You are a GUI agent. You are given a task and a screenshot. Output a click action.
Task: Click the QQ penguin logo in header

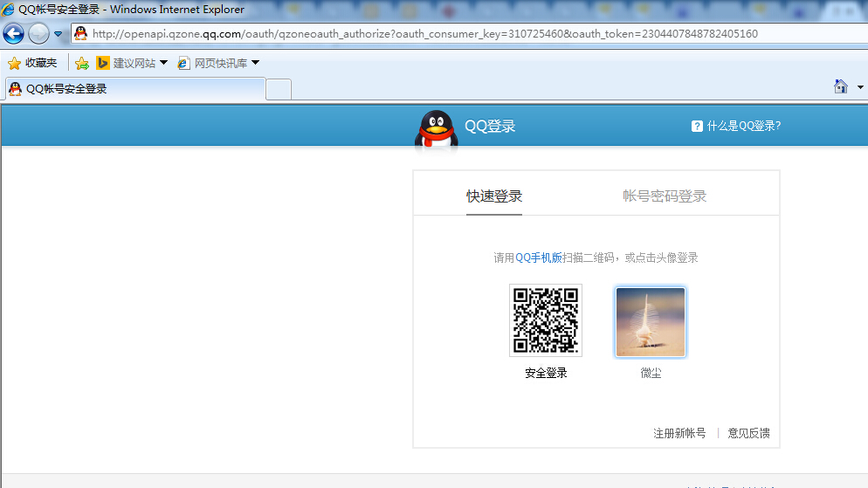(x=436, y=129)
